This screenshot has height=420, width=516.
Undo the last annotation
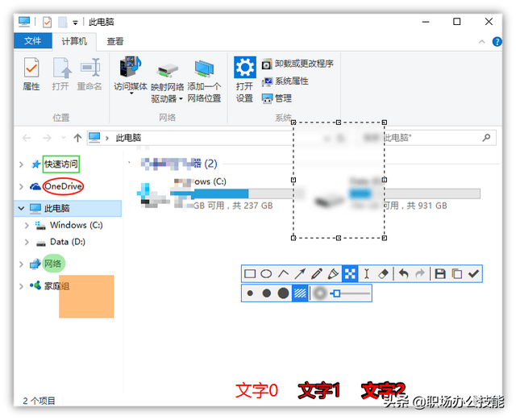[x=404, y=274]
